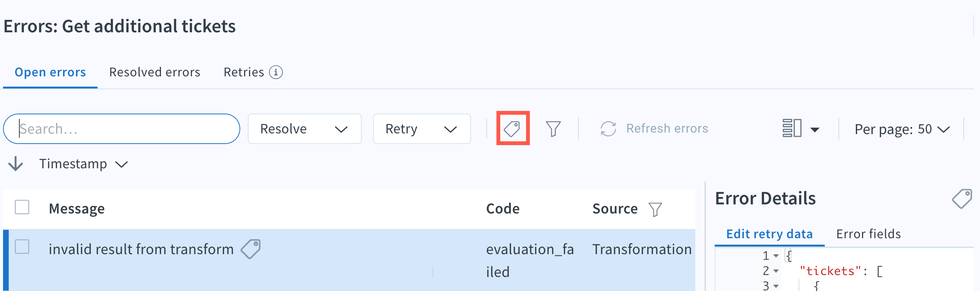The image size is (980, 291).
Task: Click the descending sort arrow near Timestamp
Action: click(x=15, y=164)
